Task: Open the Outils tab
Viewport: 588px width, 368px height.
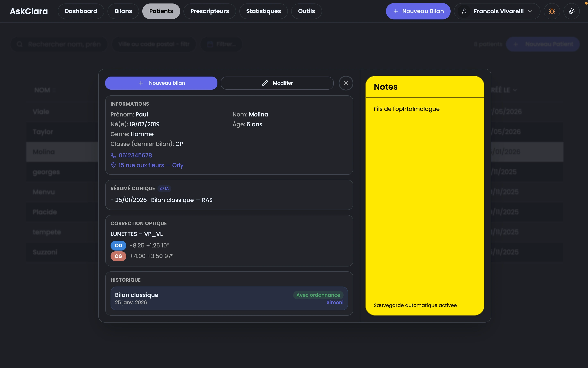Action: point(306,11)
